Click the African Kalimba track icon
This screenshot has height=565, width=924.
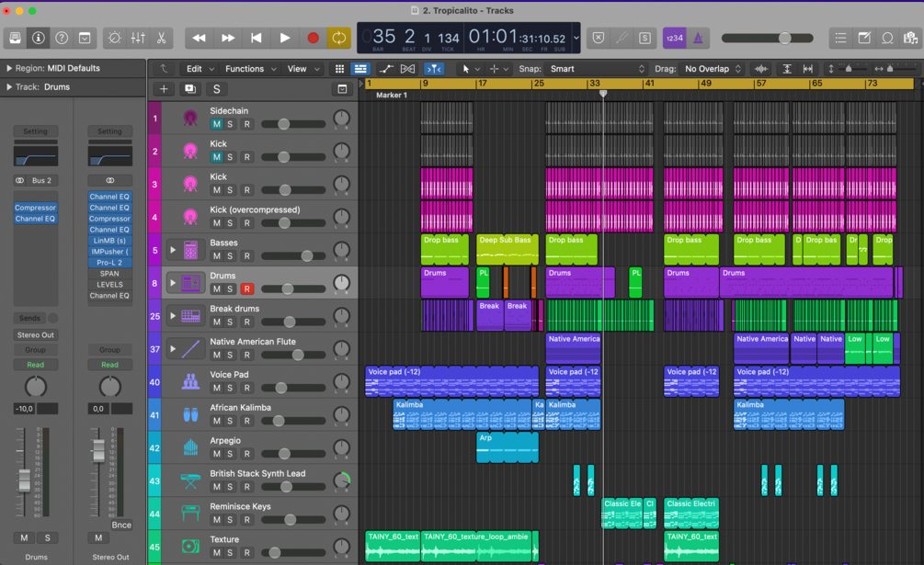(190, 415)
